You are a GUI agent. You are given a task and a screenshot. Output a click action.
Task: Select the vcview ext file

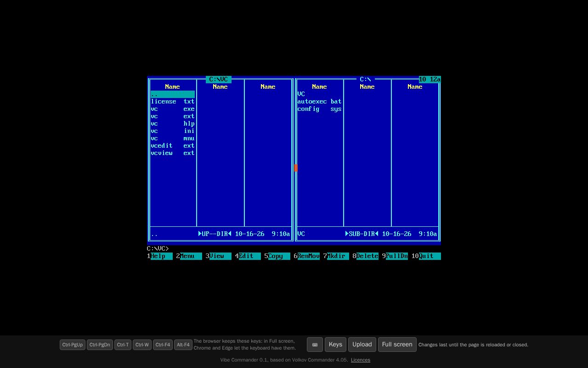173,153
